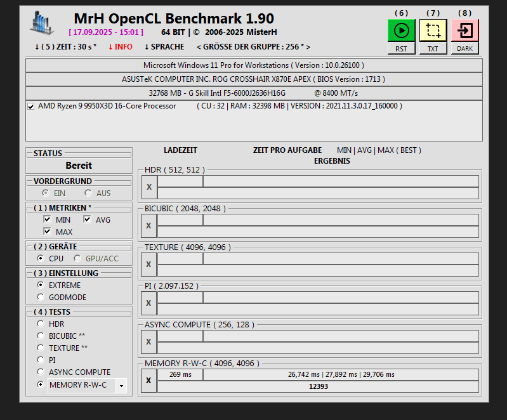Viewport: 507px width, 420px height.
Task: Click the X icon next to BICUBIC results
Action: (148, 226)
